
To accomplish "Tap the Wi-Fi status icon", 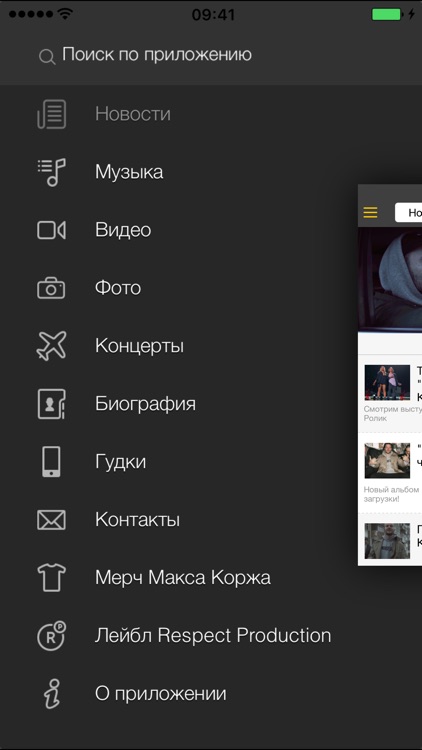I will coord(65,14).
